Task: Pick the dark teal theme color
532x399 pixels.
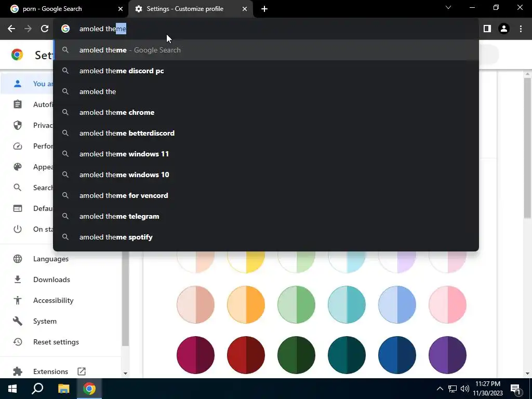Action: click(x=347, y=355)
